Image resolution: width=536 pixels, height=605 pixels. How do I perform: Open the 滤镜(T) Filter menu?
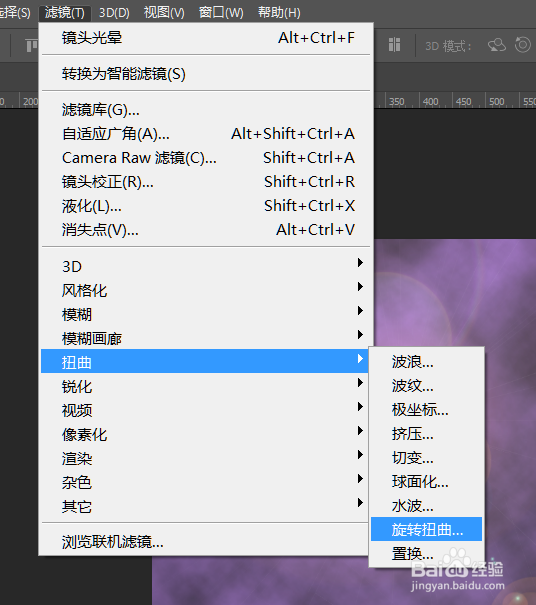click(64, 13)
